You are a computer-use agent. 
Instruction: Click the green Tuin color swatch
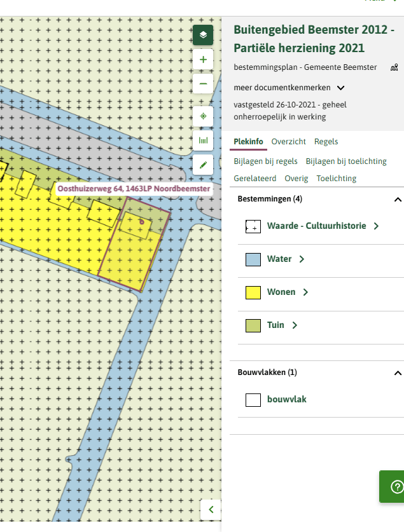click(253, 325)
